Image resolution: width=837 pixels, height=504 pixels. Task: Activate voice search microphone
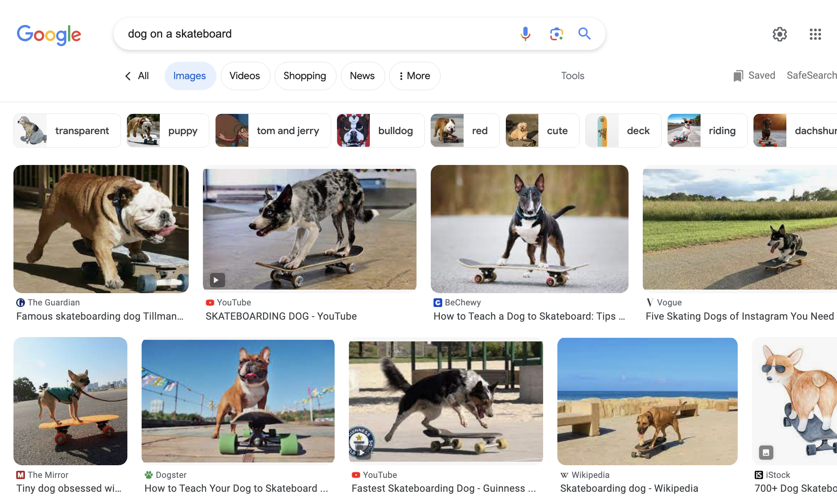pos(525,34)
